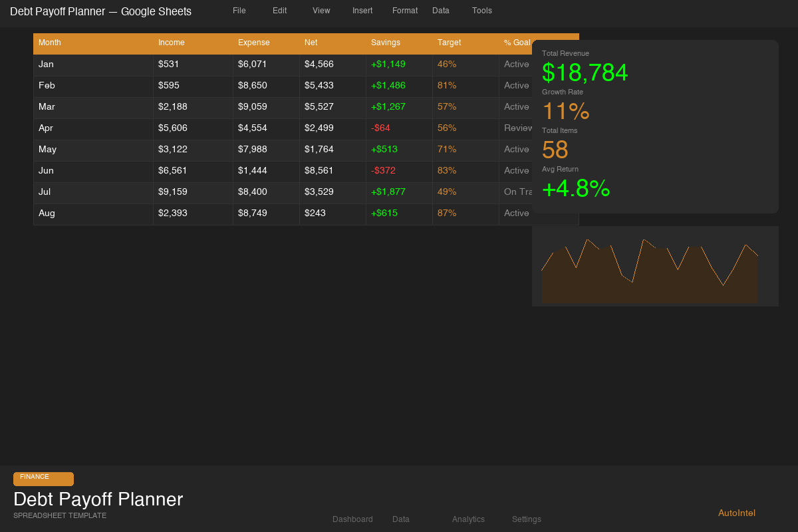The width and height of the screenshot is (798, 532).
Task: Switch to the Analytics tab
Action: [468, 519]
